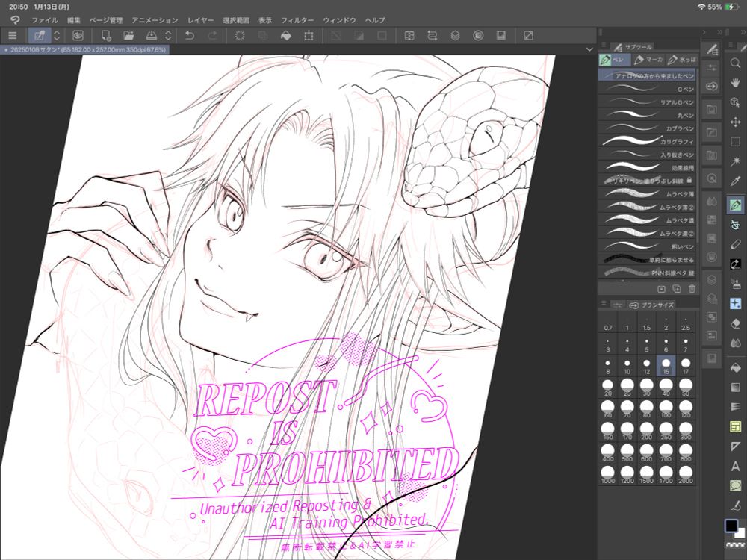Open file with the folder icon
Image resolution: width=747 pixels, height=560 pixels.
pos(128,36)
